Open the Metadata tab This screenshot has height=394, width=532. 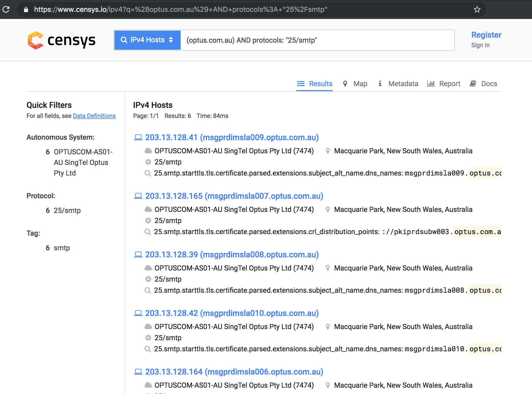click(398, 84)
